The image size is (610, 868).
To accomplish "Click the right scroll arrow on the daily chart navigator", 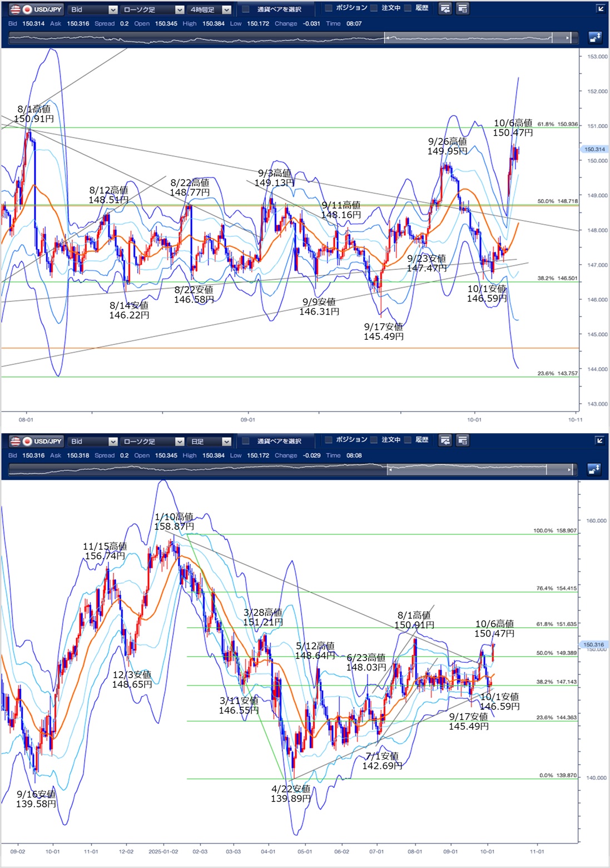I will (569, 470).
